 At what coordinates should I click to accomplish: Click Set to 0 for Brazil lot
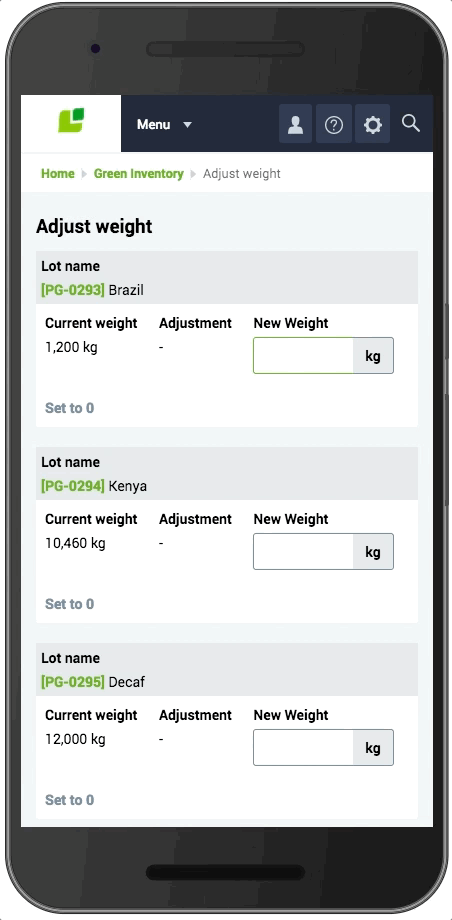[x=69, y=408]
